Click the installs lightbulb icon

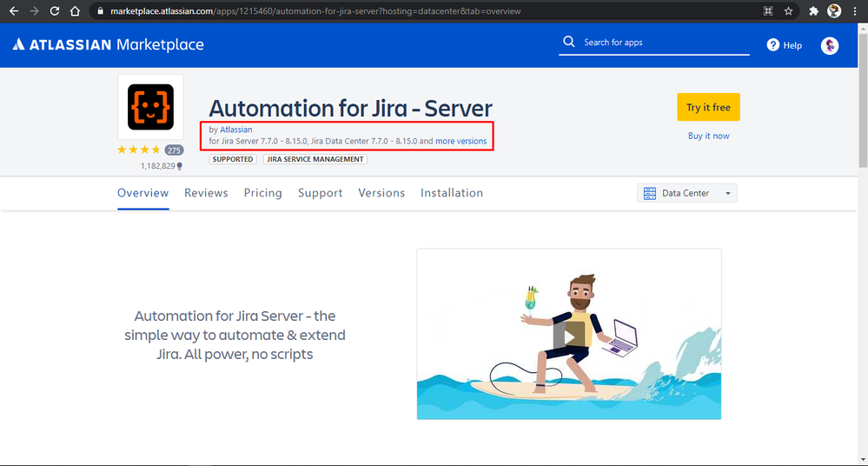(179, 166)
